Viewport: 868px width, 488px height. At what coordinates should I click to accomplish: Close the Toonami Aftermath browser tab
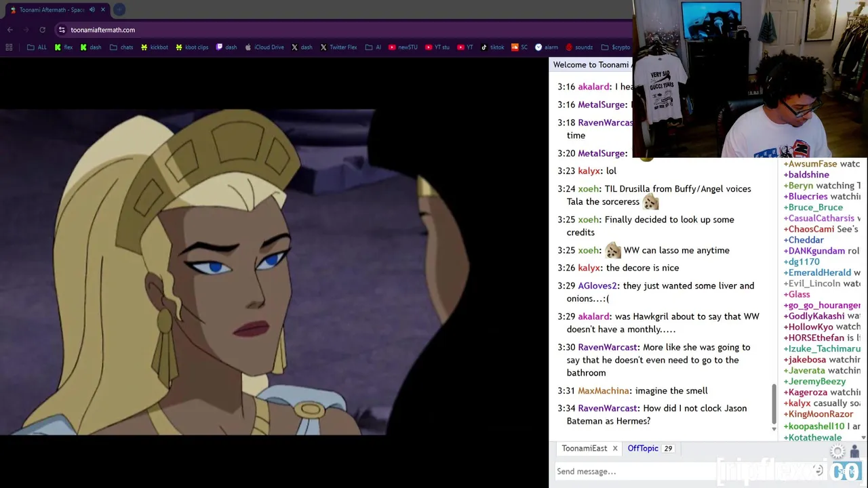pyautogui.click(x=103, y=9)
